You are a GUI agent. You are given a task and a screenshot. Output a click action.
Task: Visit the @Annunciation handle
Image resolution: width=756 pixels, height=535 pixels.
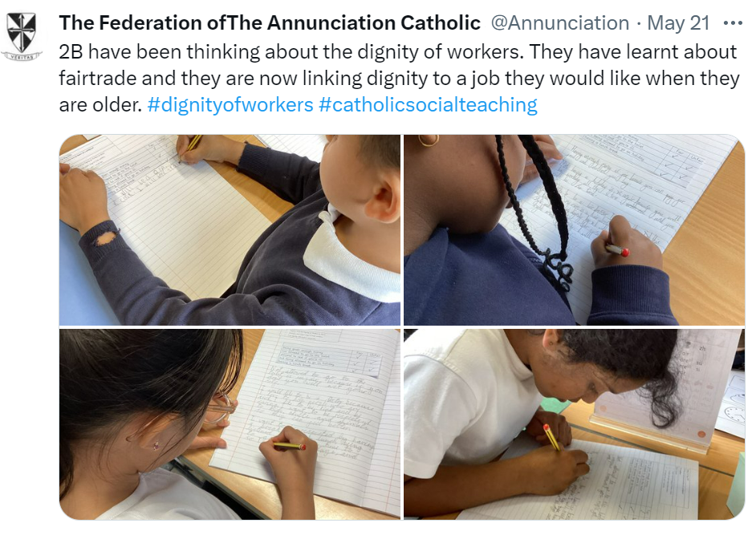[x=559, y=22]
